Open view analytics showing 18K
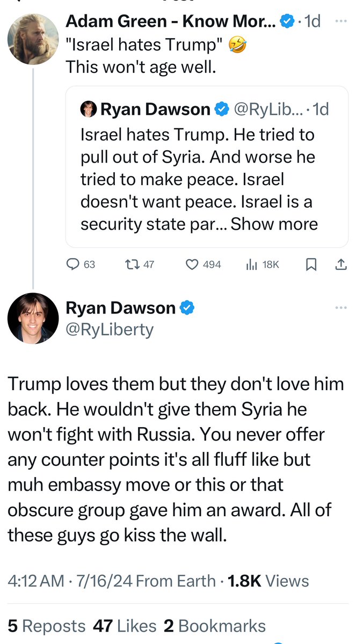This screenshot has width=356, height=644. 251,265
